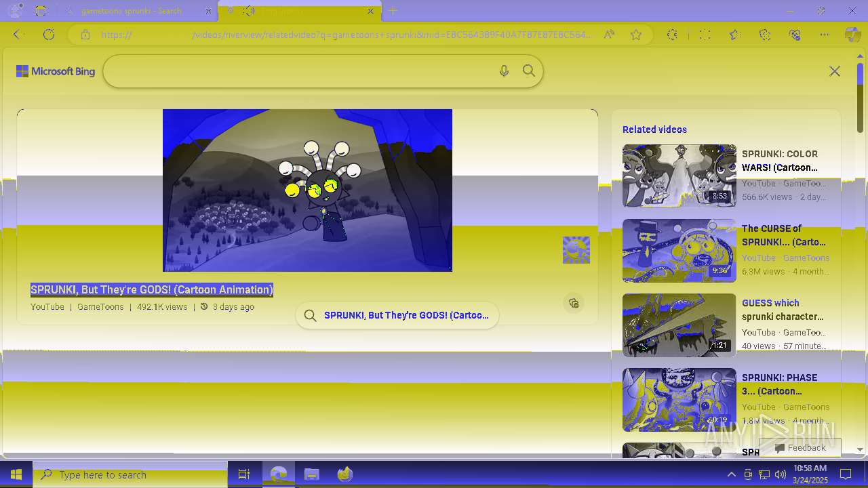Open the Windows Start menu

click(16, 474)
